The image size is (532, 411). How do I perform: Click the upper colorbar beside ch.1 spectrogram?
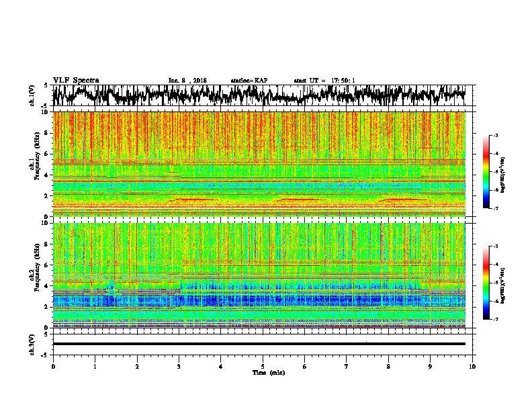486,172
